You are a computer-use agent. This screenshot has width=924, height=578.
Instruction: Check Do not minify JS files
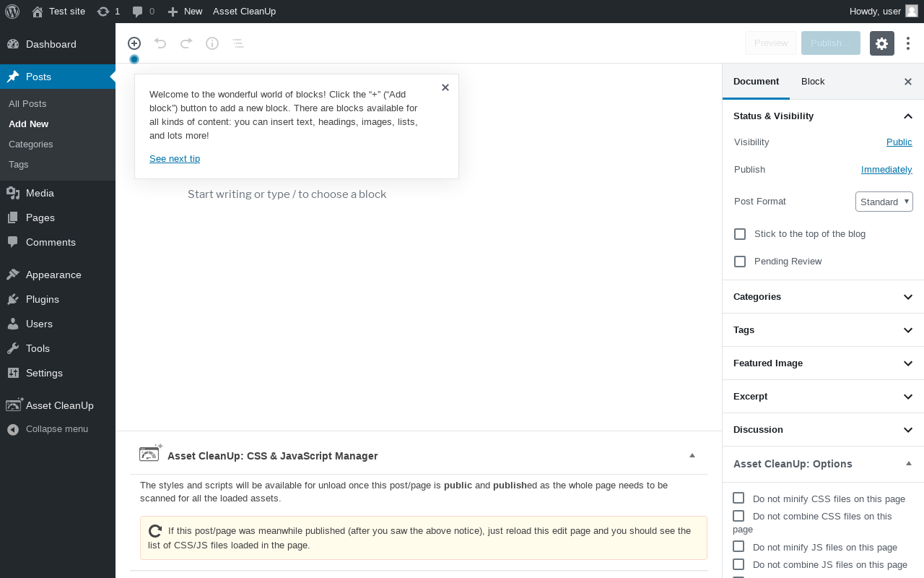[738, 546]
